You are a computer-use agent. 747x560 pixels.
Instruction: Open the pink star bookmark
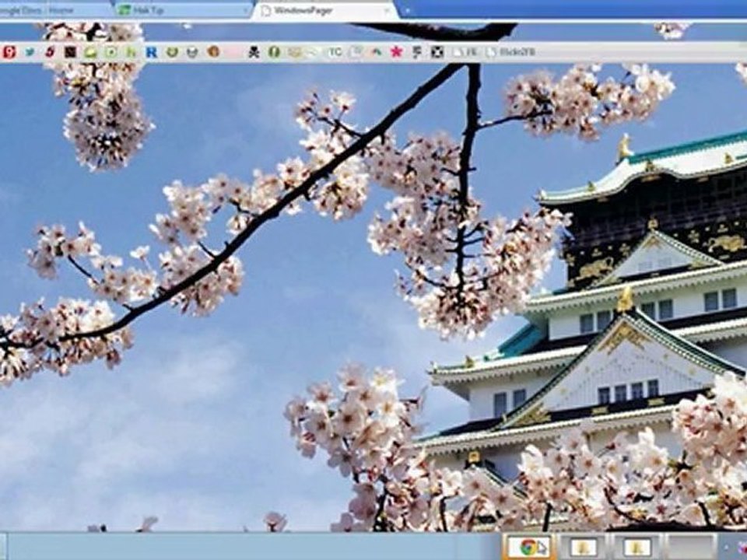(x=396, y=51)
